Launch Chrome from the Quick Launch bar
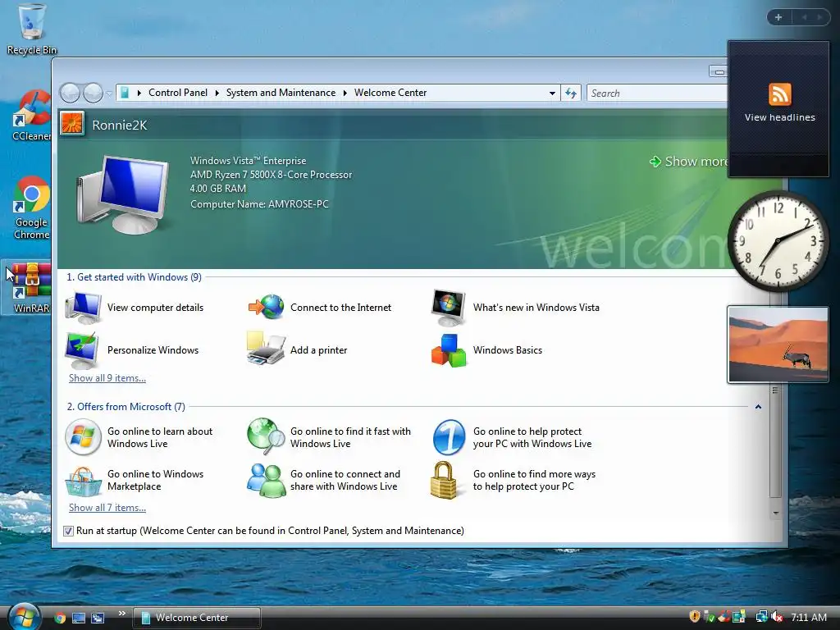 [x=60, y=618]
